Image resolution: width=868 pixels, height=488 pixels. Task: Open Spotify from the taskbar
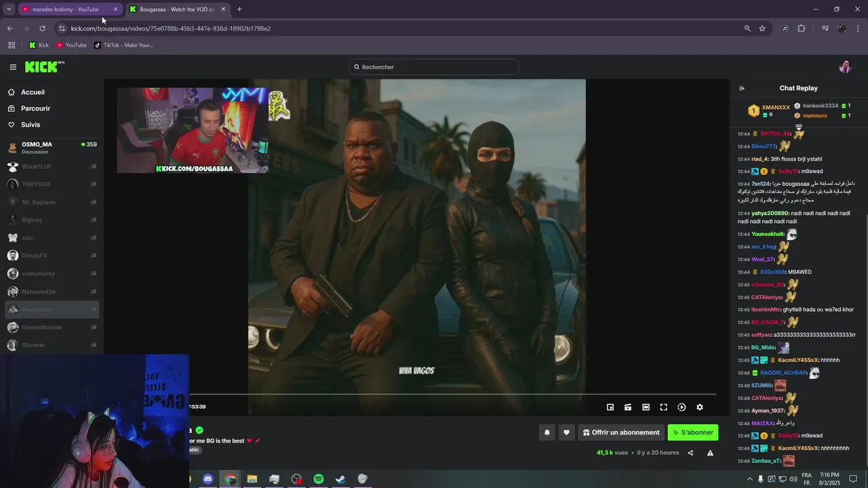[319, 479]
